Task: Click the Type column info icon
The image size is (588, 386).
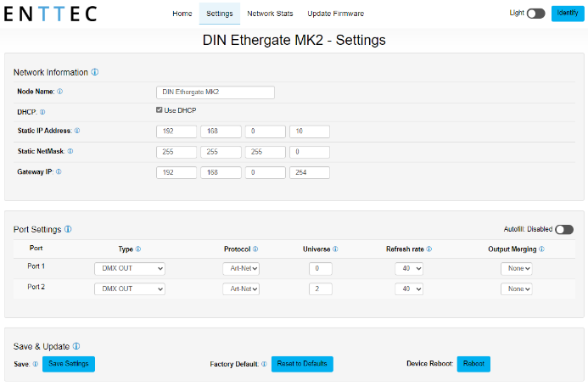Action: click(138, 249)
